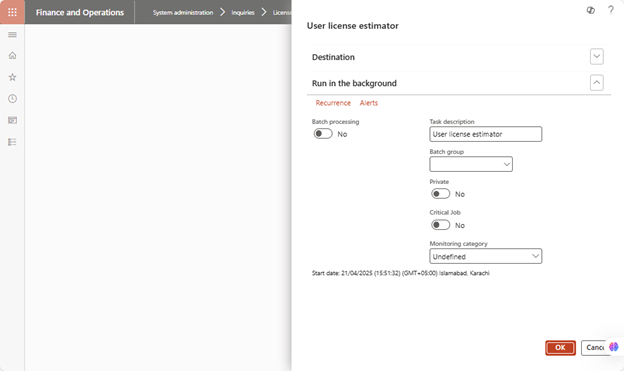Image resolution: width=624 pixels, height=371 pixels.
Task: Open Favorites star icon in sidebar
Action: point(12,77)
